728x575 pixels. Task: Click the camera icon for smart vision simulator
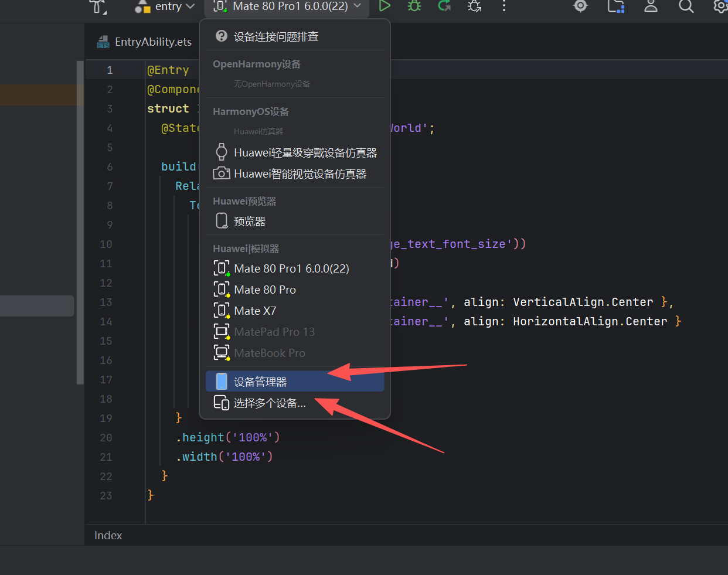pyautogui.click(x=221, y=173)
